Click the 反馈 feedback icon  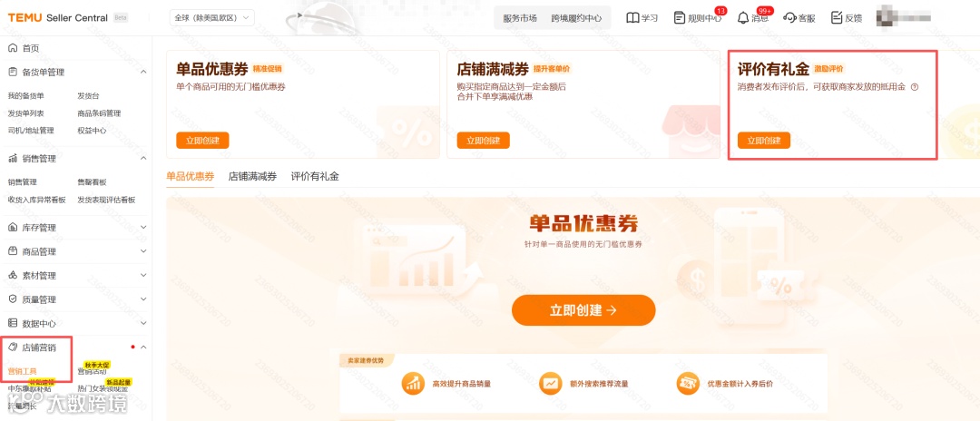837,18
